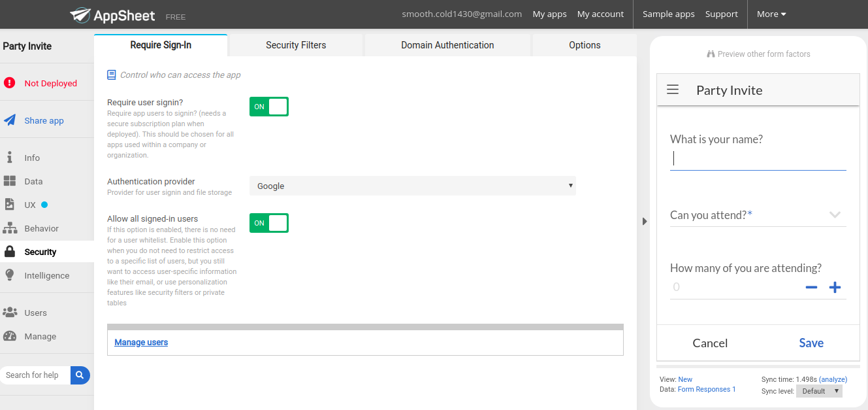Open the Authentication provider dropdown
The image size is (868, 410).
click(x=413, y=186)
